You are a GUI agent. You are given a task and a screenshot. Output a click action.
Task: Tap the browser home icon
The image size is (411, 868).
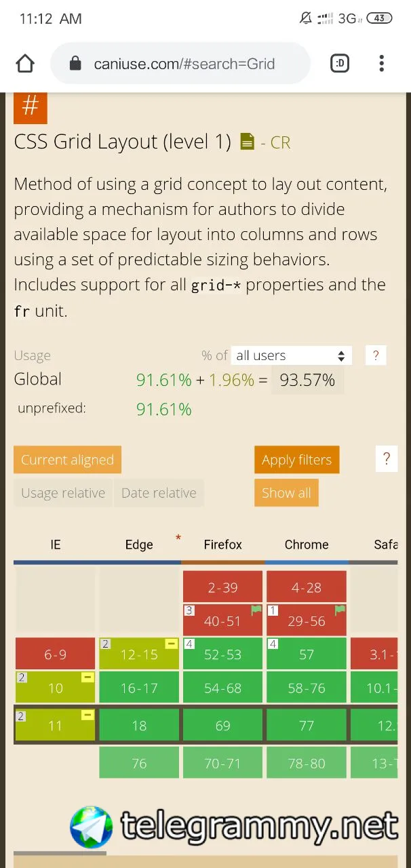[x=25, y=64]
